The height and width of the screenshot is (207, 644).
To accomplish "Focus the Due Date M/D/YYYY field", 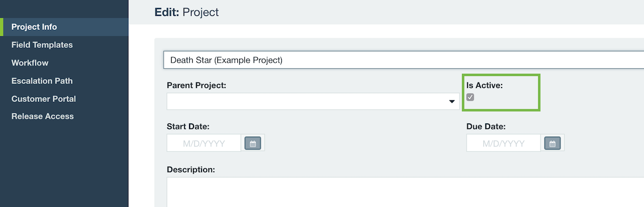I will pyautogui.click(x=504, y=143).
